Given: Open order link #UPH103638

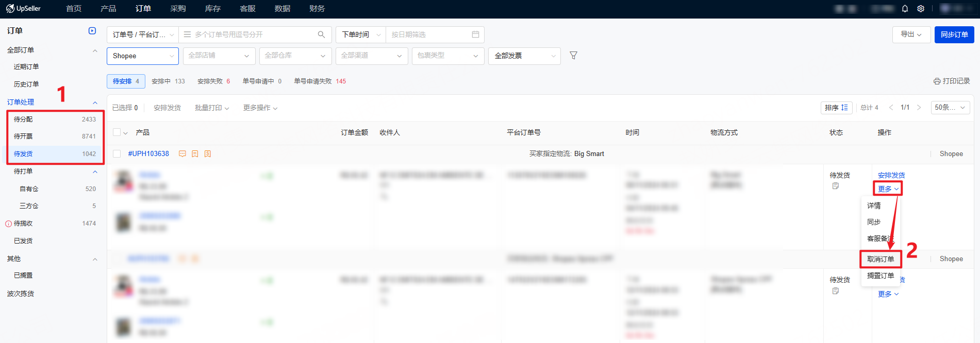Looking at the screenshot, I should pyautogui.click(x=148, y=154).
